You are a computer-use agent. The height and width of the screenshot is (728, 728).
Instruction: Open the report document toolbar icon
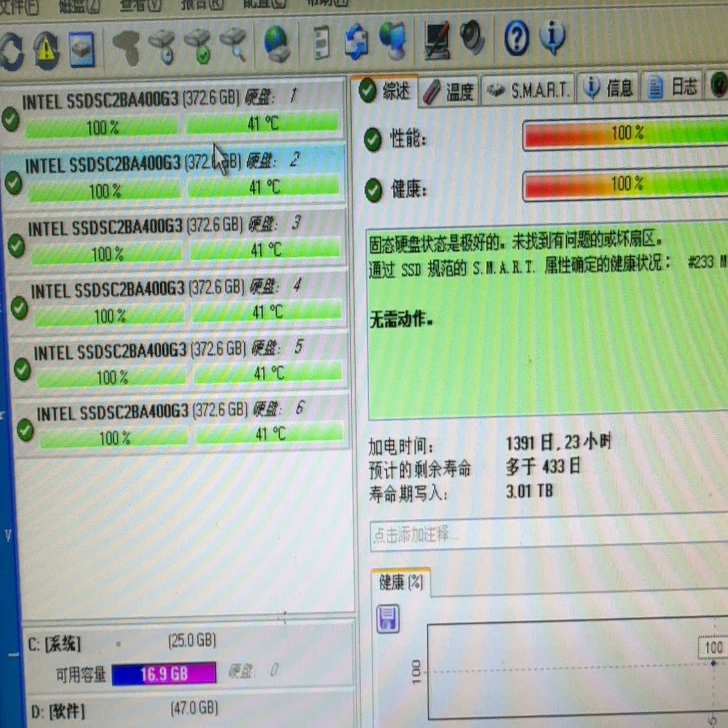point(321,42)
